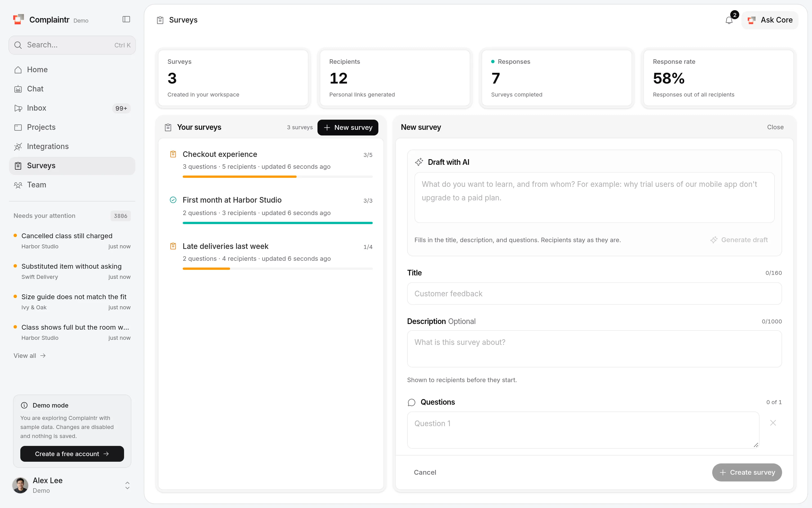Viewport: 812px width, 508px height.
Task: Open Projects from the sidebar
Action: click(72, 127)
